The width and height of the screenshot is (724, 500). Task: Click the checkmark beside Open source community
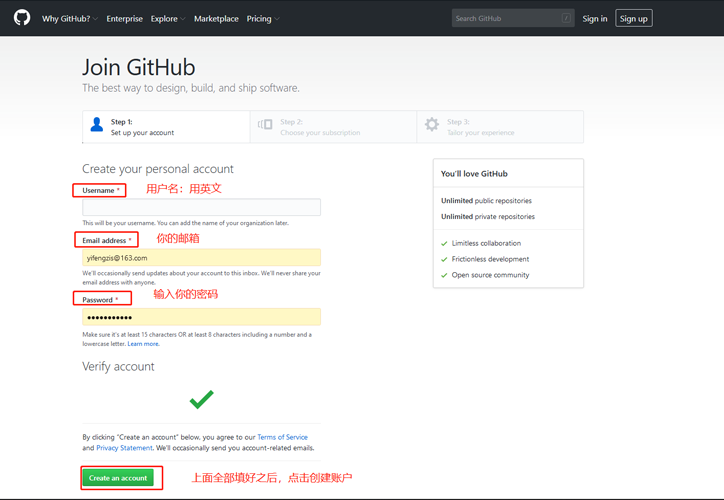click(x=444, y=275)
